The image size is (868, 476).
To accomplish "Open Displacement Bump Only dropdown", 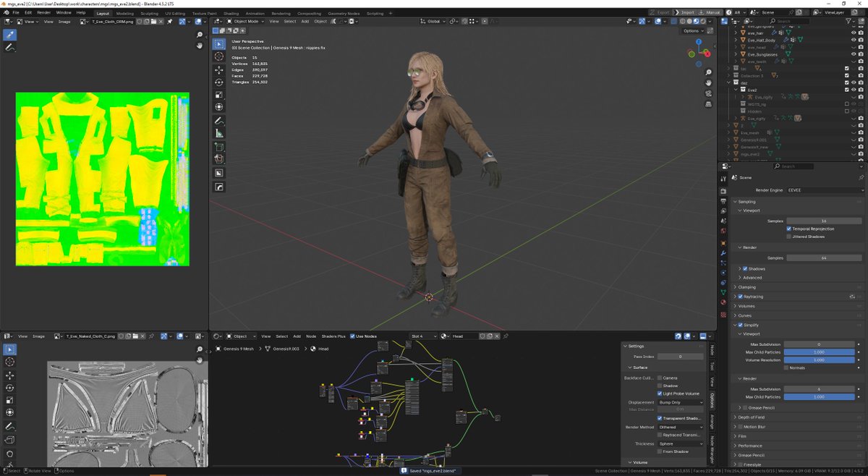I will point(680,402).
